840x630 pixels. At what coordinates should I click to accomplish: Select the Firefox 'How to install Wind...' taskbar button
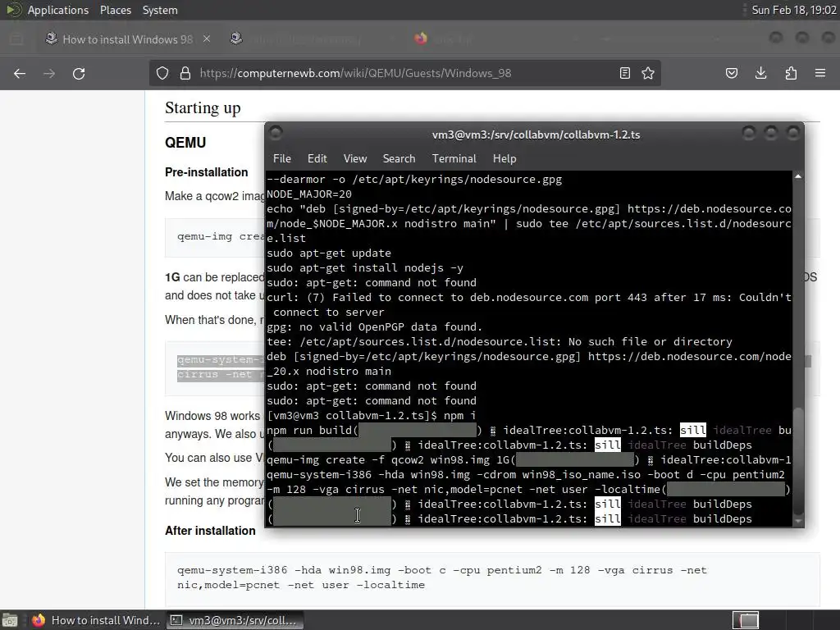97,620
